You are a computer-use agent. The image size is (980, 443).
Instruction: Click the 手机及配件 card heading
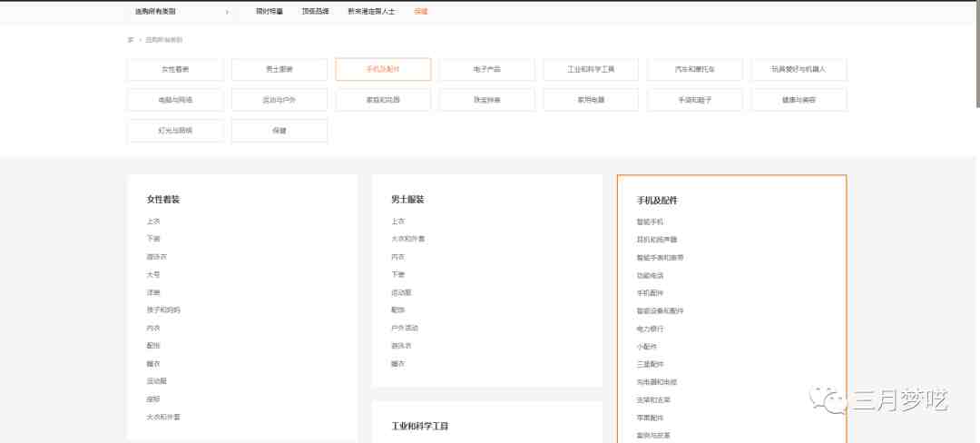click(x=658, y=201)
